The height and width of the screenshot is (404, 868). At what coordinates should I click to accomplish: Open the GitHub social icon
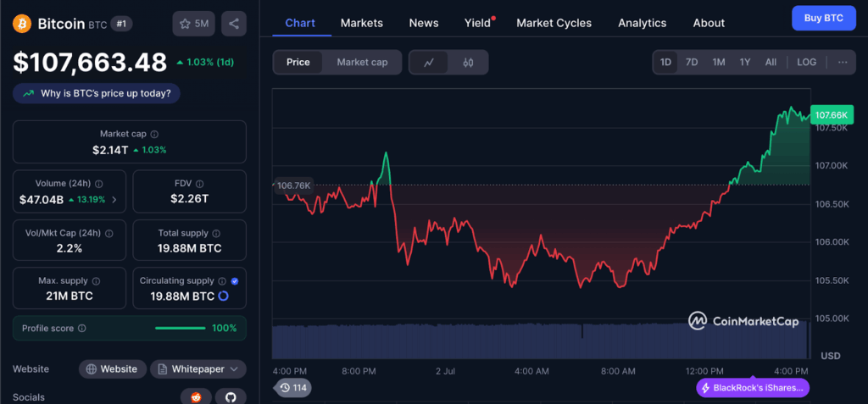pos(230,396)
